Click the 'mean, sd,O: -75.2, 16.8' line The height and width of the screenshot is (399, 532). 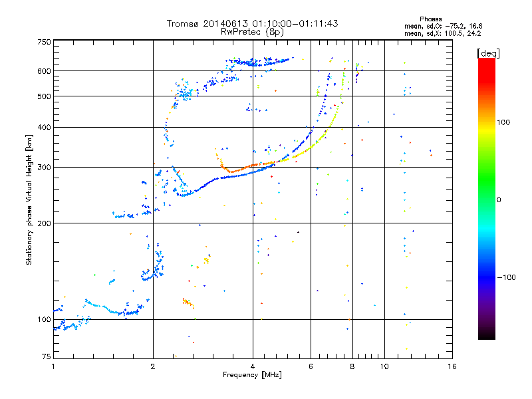coord(443,26)
